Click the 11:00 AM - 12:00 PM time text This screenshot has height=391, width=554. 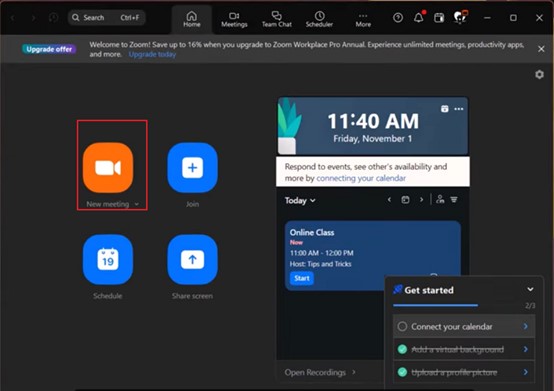click(x=322, y=253)
